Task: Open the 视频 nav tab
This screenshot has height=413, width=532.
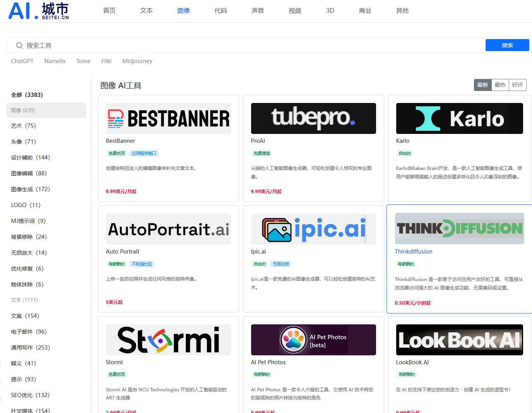Action: point(295,10)
